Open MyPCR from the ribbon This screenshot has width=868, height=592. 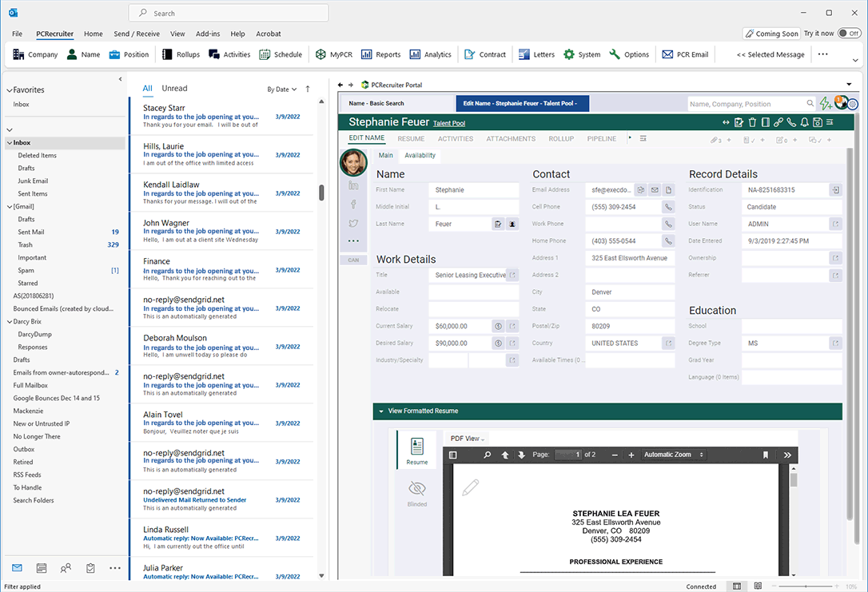pos(334,54)
